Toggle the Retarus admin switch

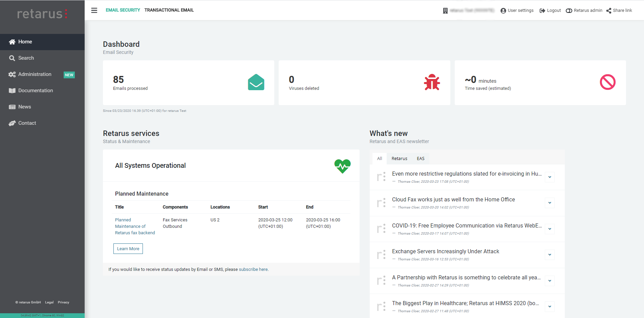pyautogui.click(x=569, y=11)
